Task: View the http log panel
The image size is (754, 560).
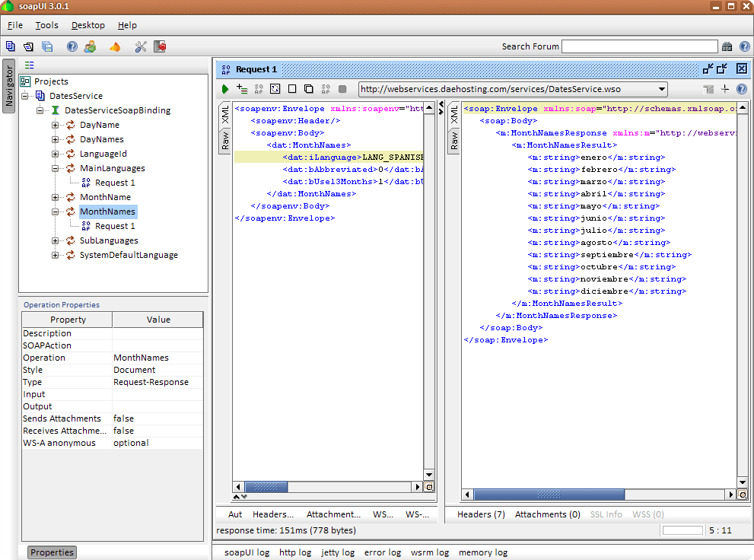Action: [x=295, y=552]
